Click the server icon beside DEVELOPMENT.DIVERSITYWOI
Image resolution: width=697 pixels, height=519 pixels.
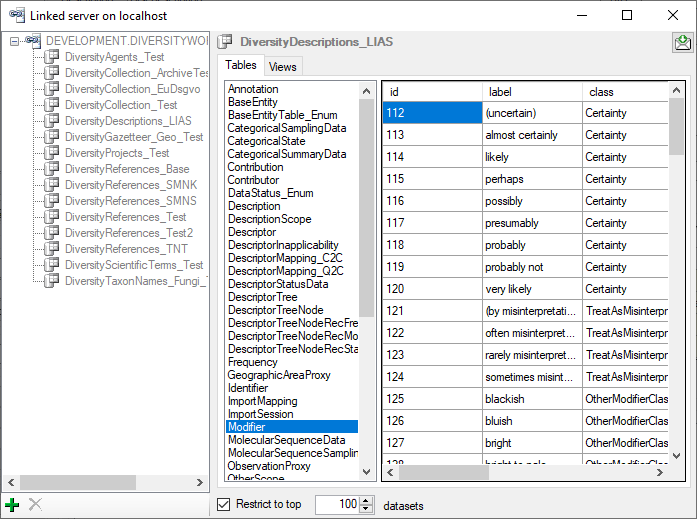34,41
